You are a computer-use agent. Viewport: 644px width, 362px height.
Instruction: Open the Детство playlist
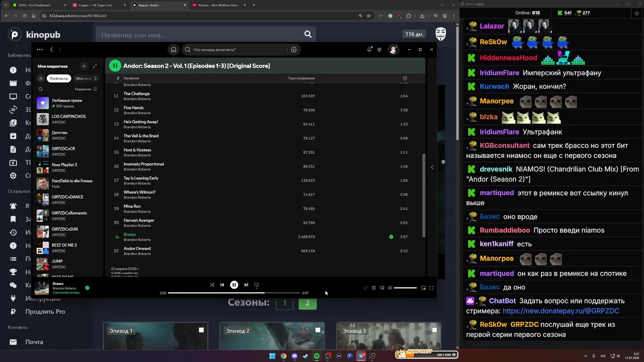[68, 135]
